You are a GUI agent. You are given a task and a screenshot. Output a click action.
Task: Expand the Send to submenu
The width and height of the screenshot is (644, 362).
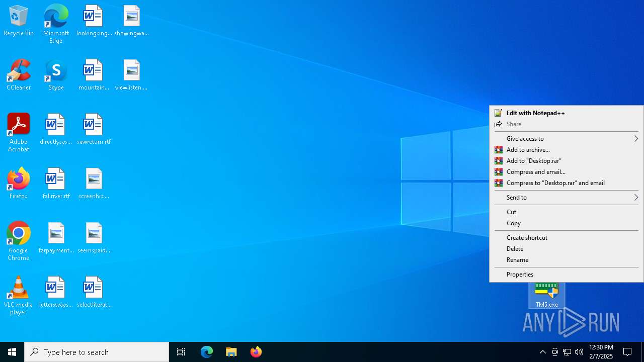pyautogui.click(x=567, y=198)
